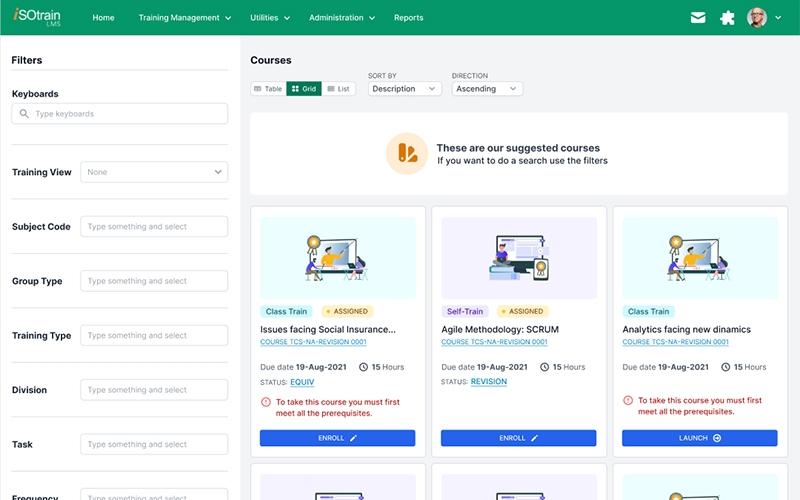The image size is (800, 500).
Task: Switch to List view
Action: click(x=338, y=89)
